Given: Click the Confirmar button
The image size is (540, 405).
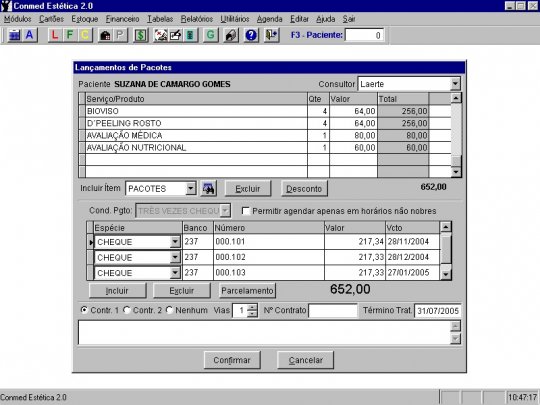Looking at the screenshot, I should [232, 360].
